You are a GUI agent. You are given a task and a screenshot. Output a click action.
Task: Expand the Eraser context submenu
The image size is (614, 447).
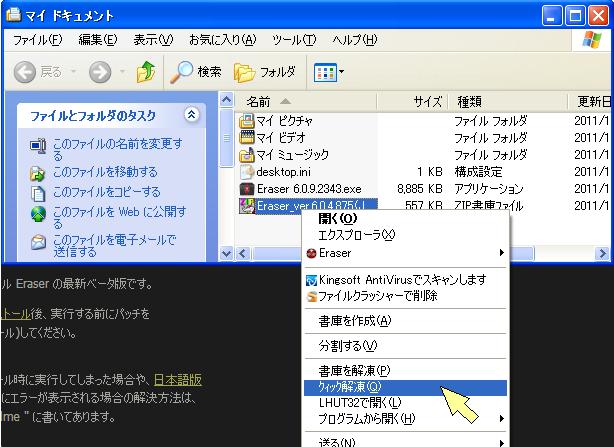406,253
